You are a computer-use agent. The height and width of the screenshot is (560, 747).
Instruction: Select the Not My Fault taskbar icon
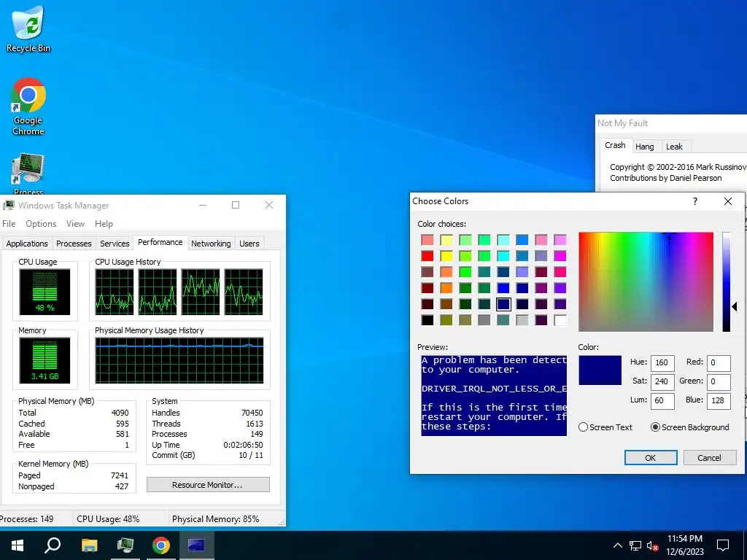coord(196,545)
